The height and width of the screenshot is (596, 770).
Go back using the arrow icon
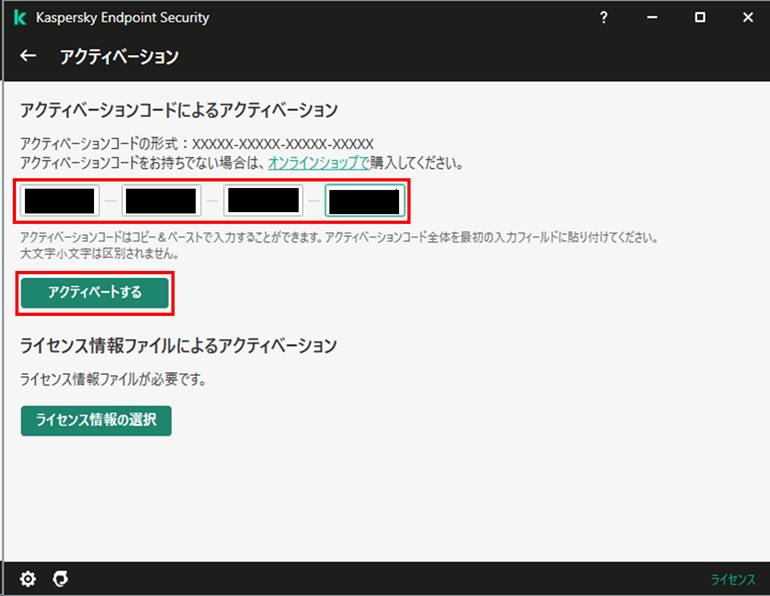tap(28, 56)
